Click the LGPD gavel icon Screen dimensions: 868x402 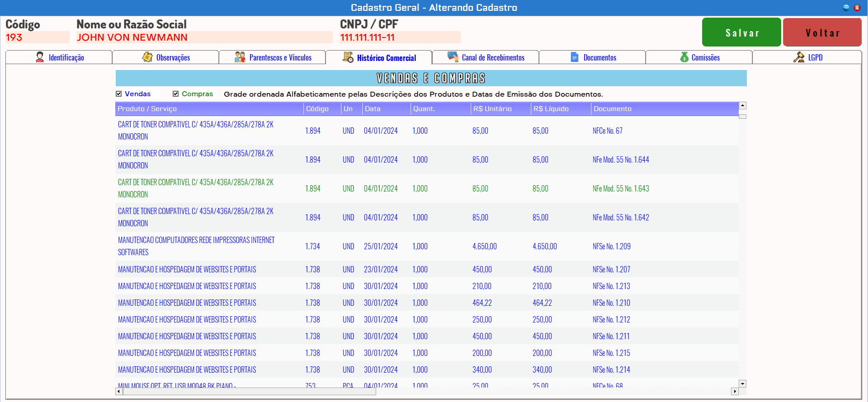click(x=799, y=57)
